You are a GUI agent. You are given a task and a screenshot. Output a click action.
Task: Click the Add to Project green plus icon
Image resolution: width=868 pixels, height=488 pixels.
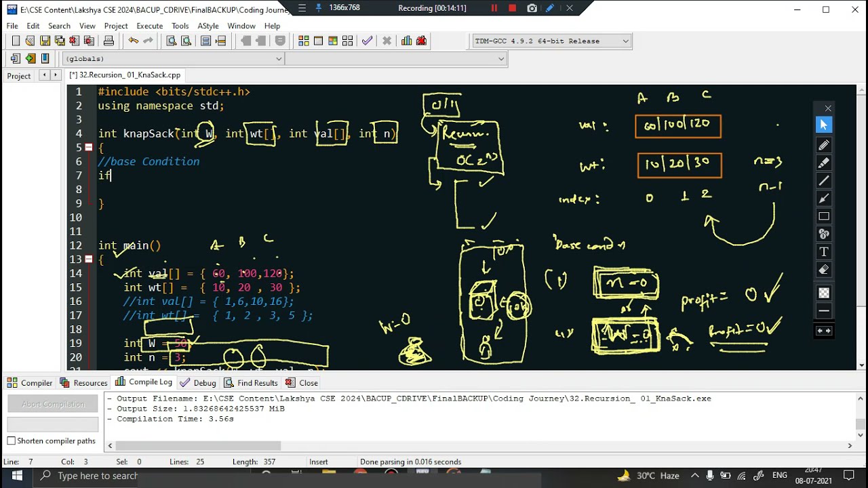pyautogui.click(x=31, y=58)
